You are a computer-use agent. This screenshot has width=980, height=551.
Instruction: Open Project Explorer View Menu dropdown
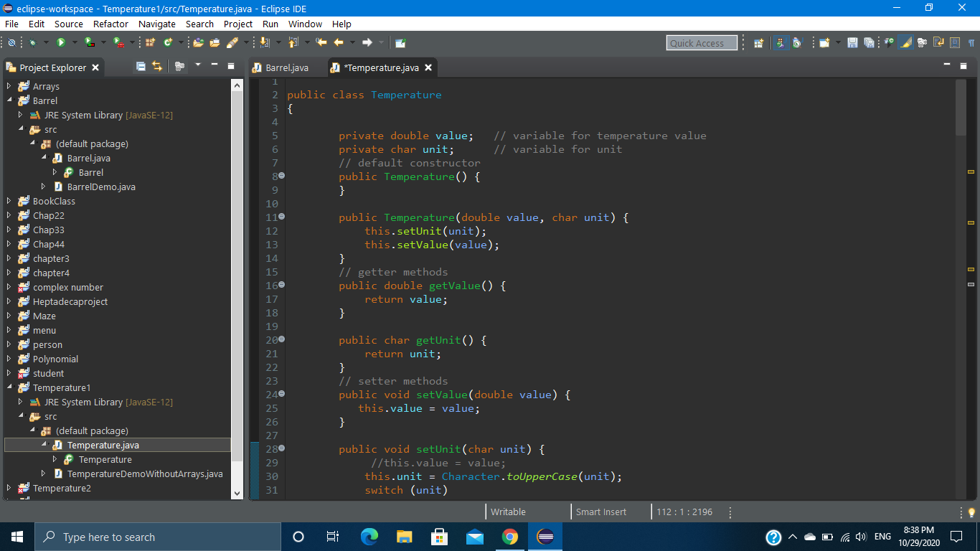(197, 66)
